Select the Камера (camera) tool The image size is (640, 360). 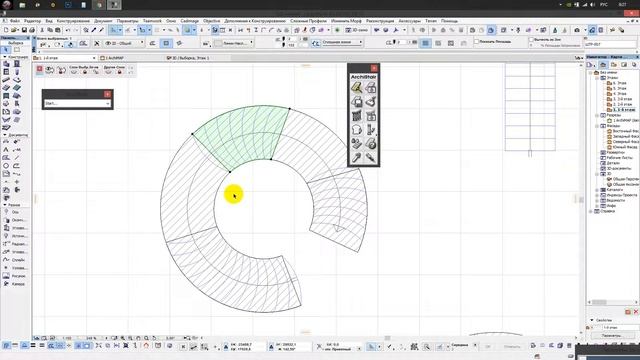click(15, 284)
